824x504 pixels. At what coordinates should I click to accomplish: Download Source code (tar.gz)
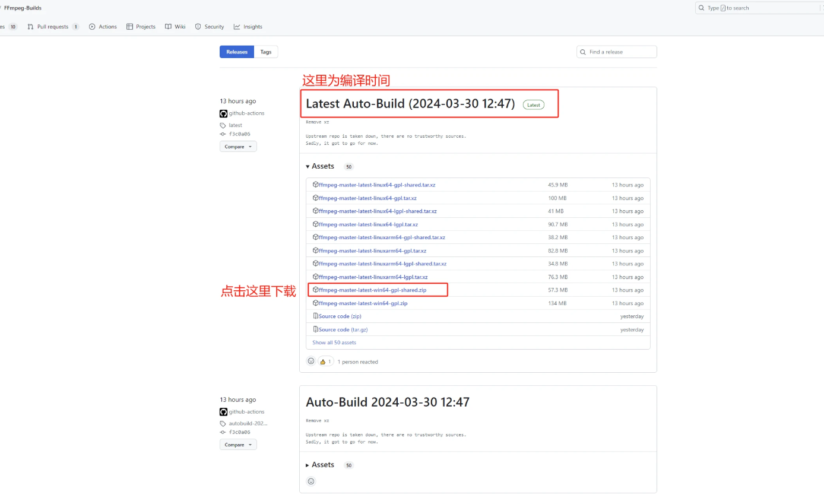point(343,329)
